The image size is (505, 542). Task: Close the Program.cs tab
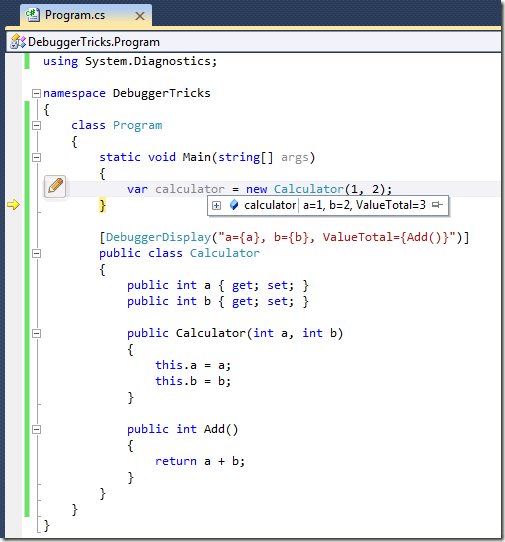point(140,16)
